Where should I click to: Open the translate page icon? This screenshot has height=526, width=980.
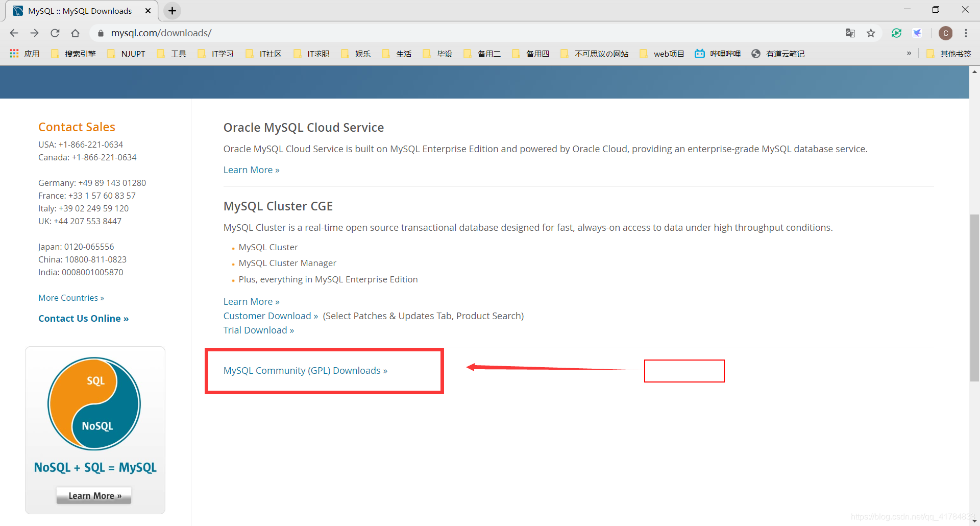point(850,33)
